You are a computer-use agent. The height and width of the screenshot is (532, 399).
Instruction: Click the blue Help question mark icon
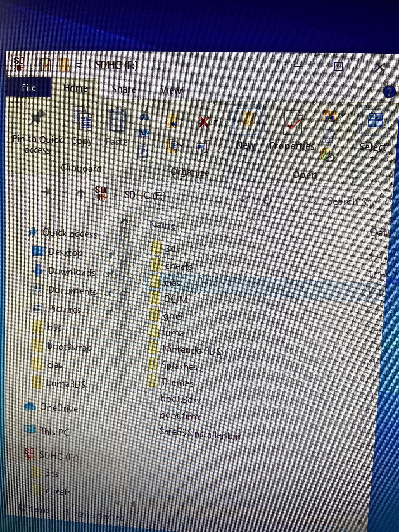tap(389, 92)
